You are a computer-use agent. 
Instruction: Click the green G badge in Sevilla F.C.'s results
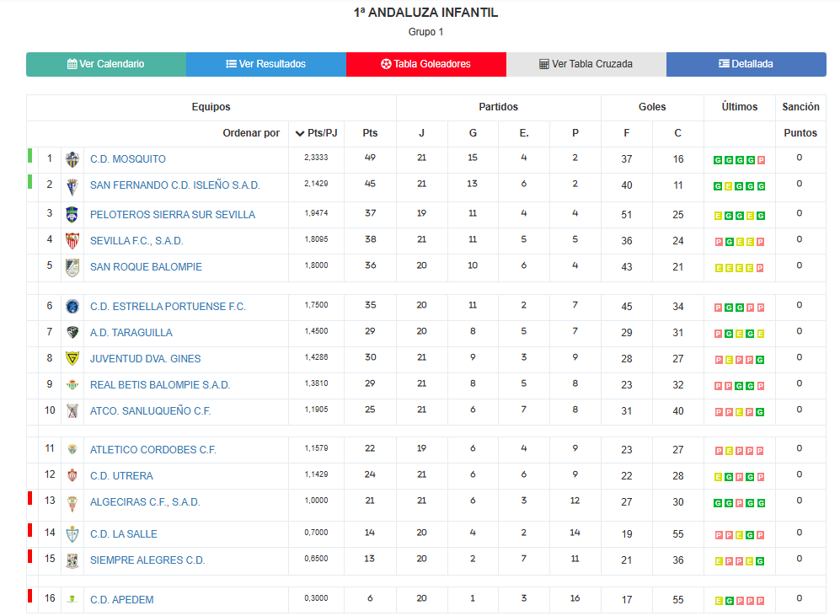click(729, 242)
